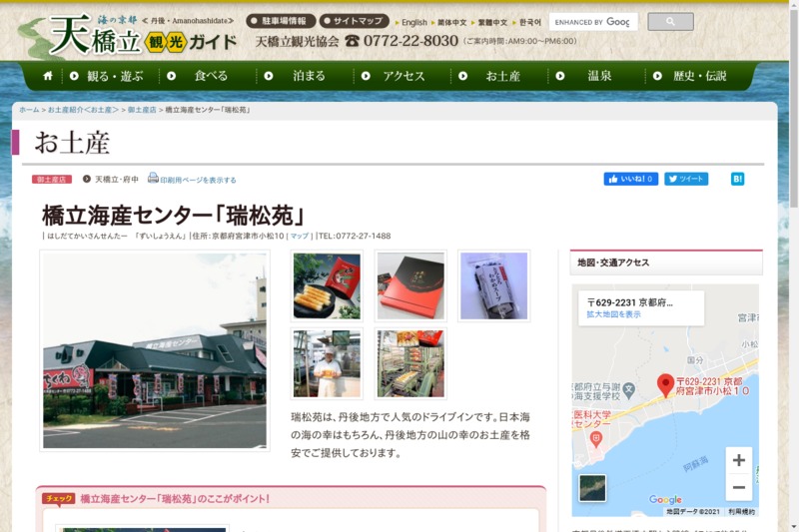
Task: Click the Hatena B! bookmark icon
Action: [x=737, y=180]
